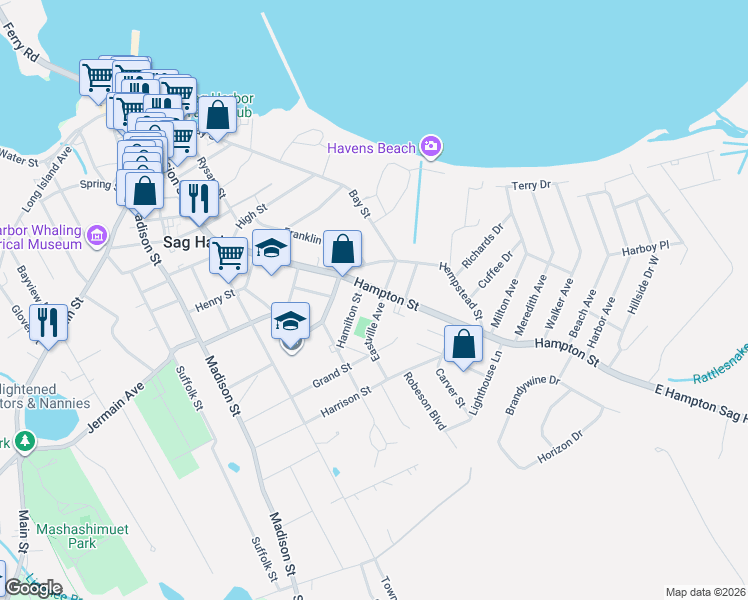
Task: Click the graduation cap marker near Franklin
Action: coord(271,250)
